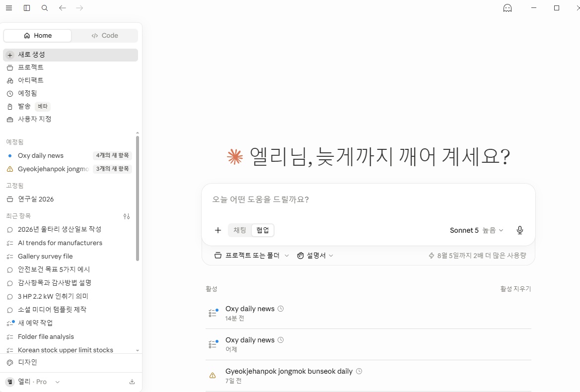Open 예정됨 in the sidebar menu
The height and width of the screenshot is (392, 580).
point(71,93)
